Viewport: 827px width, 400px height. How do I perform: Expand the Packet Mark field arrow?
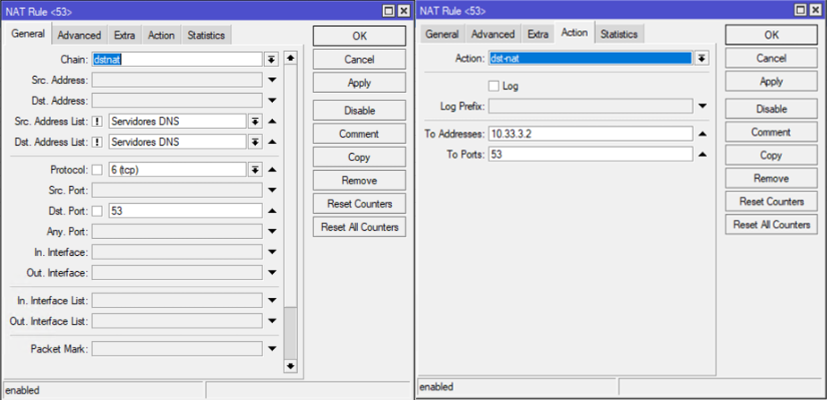point(272,349)
